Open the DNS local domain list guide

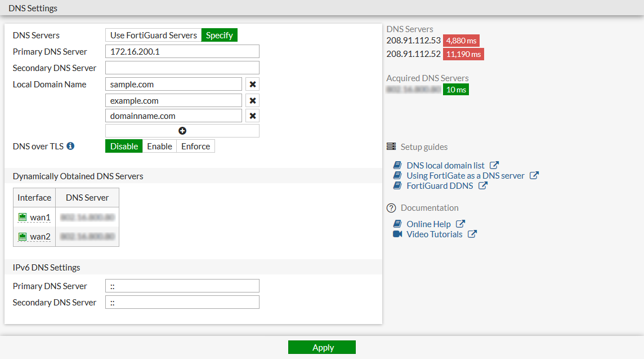445,165
